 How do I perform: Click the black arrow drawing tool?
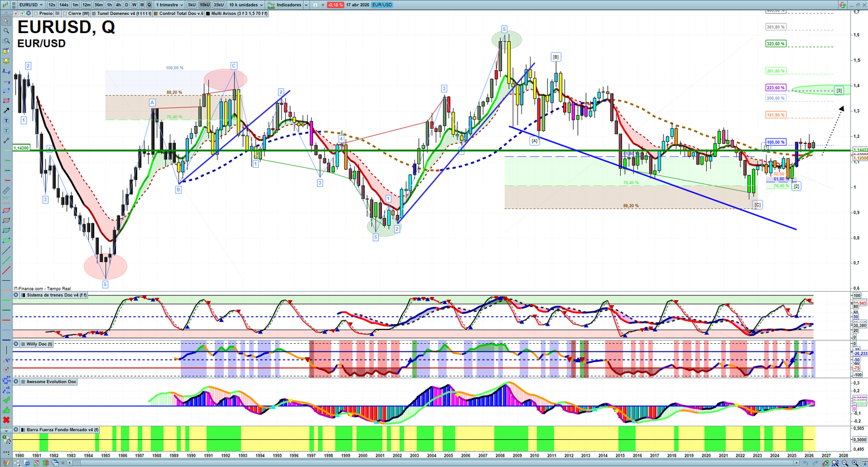click(x=7, y=110)
